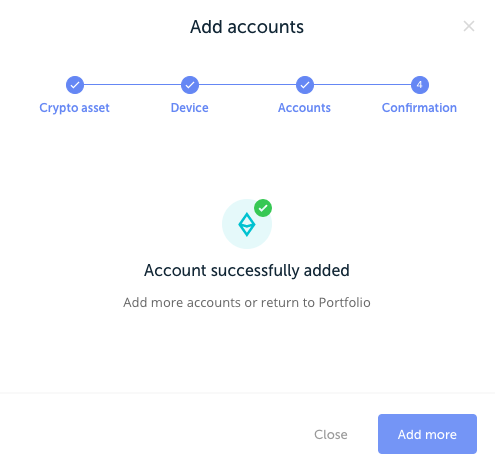Click progress line between Crypto asset and Device
Screen dimensions: 495x471
pyautogui.click(x=132, y=85)
